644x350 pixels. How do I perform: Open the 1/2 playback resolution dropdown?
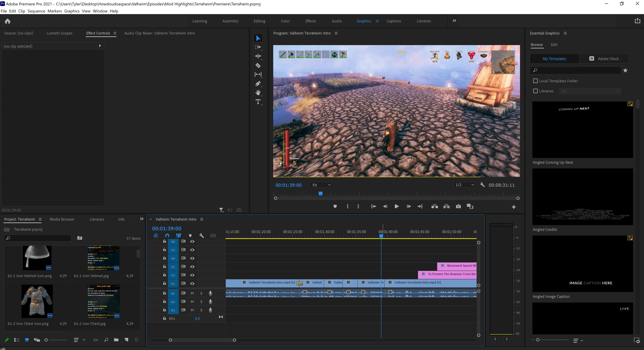pos(464,185)
